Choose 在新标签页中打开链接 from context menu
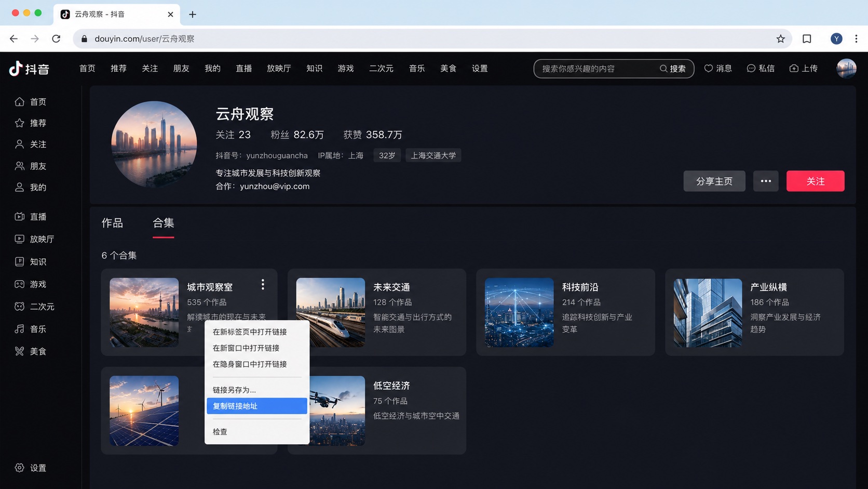The image size is (868, 489). click(x=257, y=332)
